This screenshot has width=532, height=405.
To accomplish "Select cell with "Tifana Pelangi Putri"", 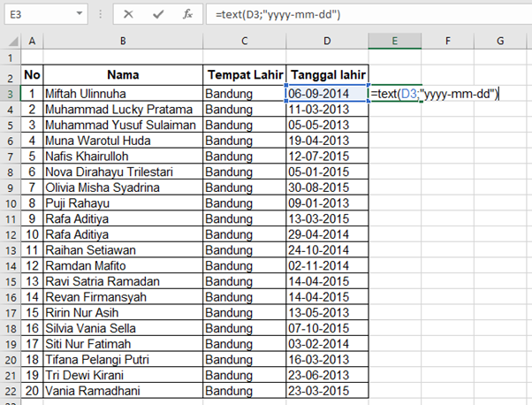I will pyautogui.click(x=123, y=359).
